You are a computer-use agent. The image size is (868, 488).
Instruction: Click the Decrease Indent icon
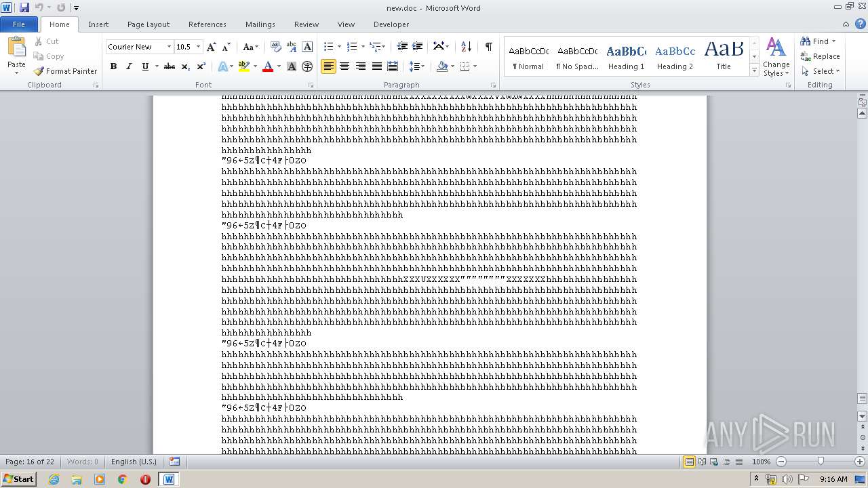[x=402, y=47]
